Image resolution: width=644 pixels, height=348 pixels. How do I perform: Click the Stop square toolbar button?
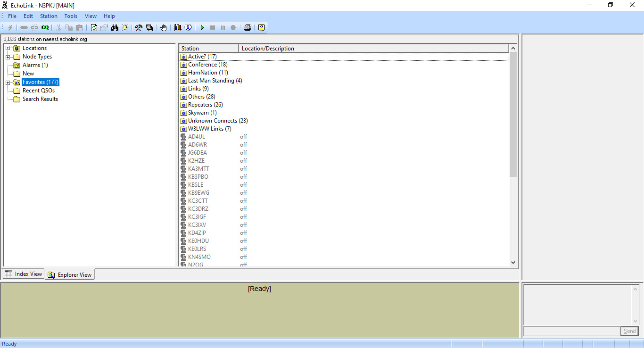(213, 28)
